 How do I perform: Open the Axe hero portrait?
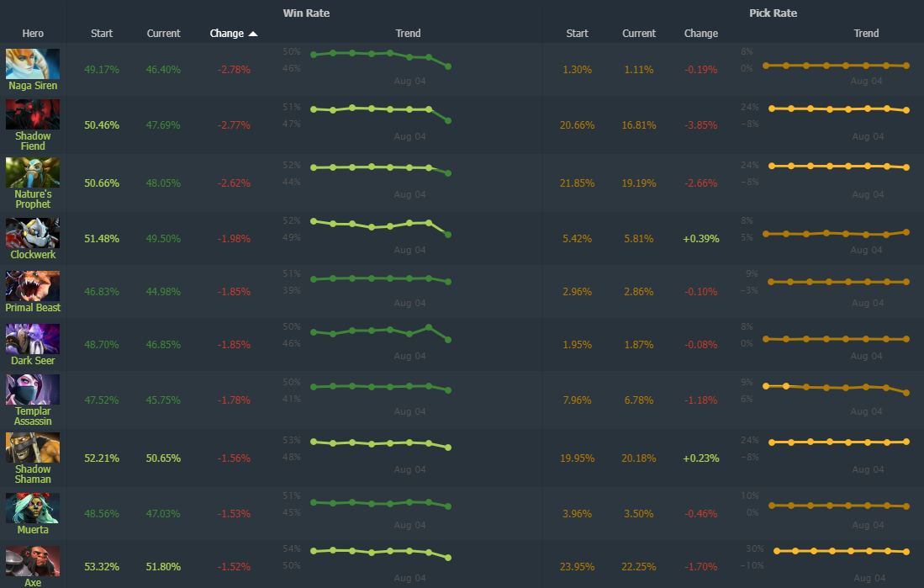(33, 561)
